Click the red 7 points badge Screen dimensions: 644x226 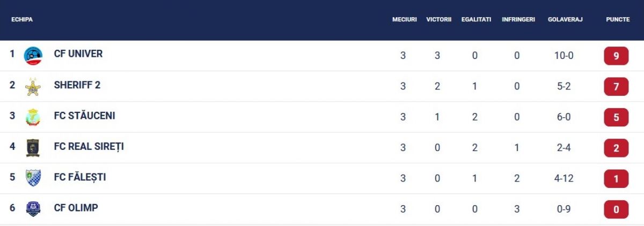pyautogui.click(x=616, y=87)
